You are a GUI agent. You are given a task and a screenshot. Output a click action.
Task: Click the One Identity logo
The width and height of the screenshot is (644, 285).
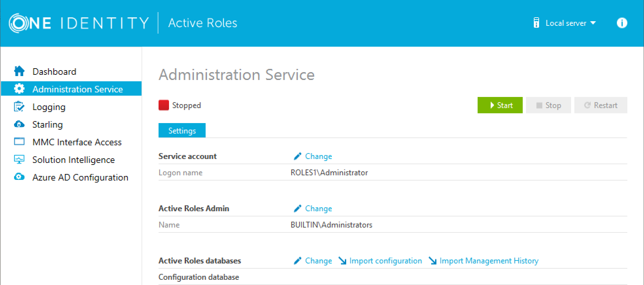click(x=79, y=23)
